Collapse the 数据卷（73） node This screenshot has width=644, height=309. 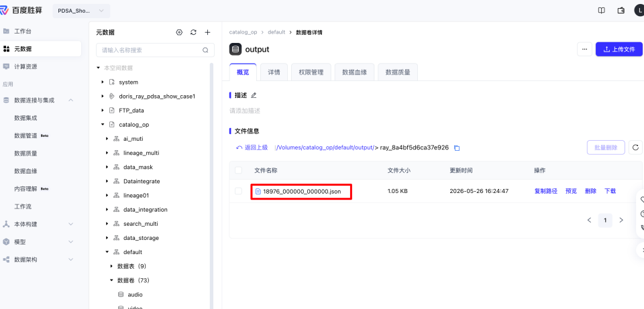111,280
